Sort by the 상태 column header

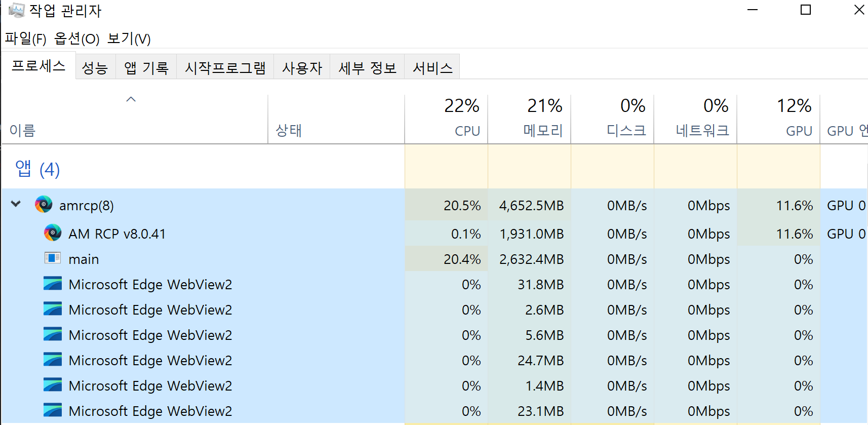point(336,119)
